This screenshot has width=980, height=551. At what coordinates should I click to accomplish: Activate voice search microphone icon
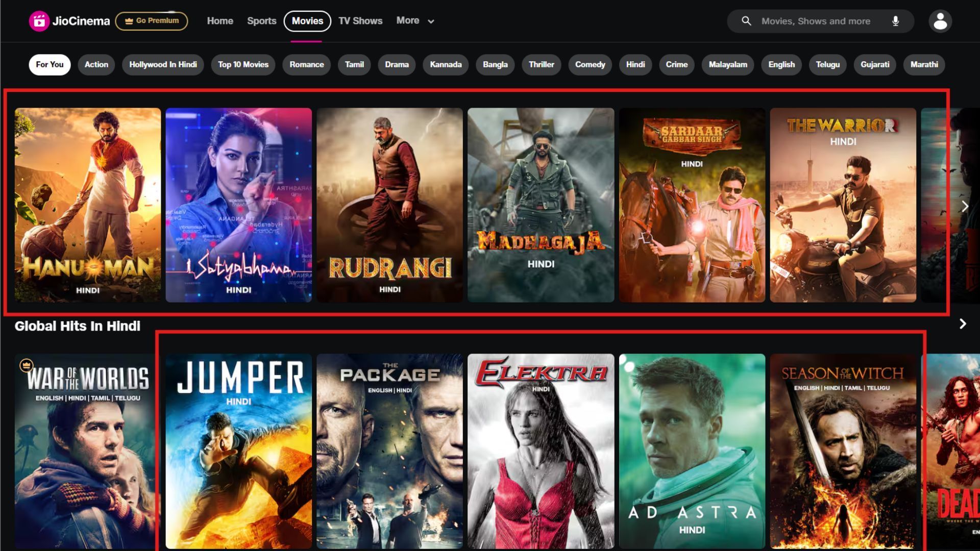click(x=895, y=21)
